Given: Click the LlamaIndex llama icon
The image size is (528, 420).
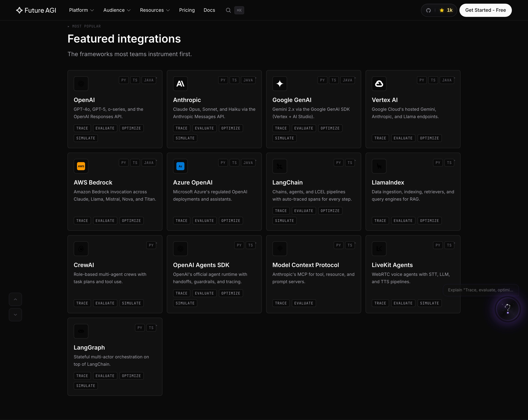Looking at the screenshot, I should (x=379, y=166).
